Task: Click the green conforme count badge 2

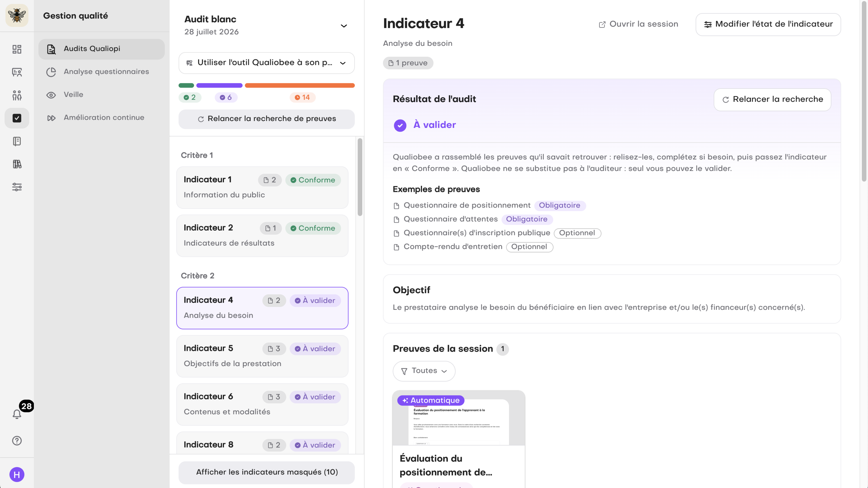Action: [x=190, y=97]
